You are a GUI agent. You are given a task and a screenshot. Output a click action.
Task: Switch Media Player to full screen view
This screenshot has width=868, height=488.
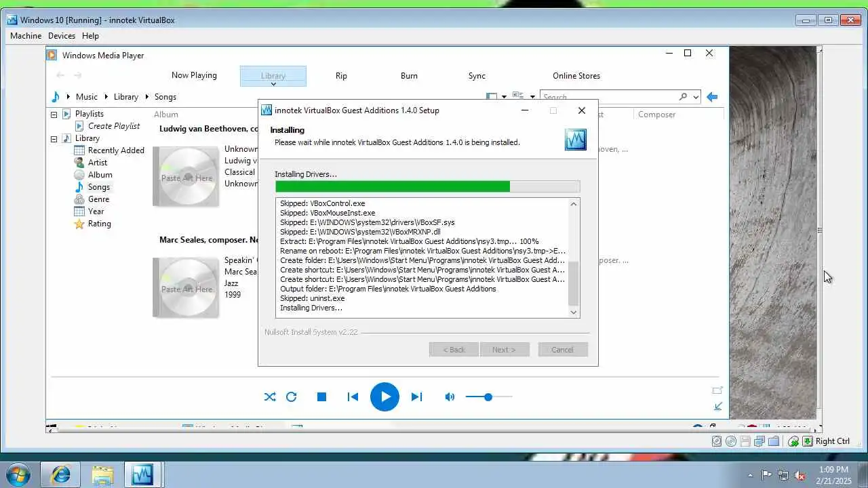click(717, 390)
